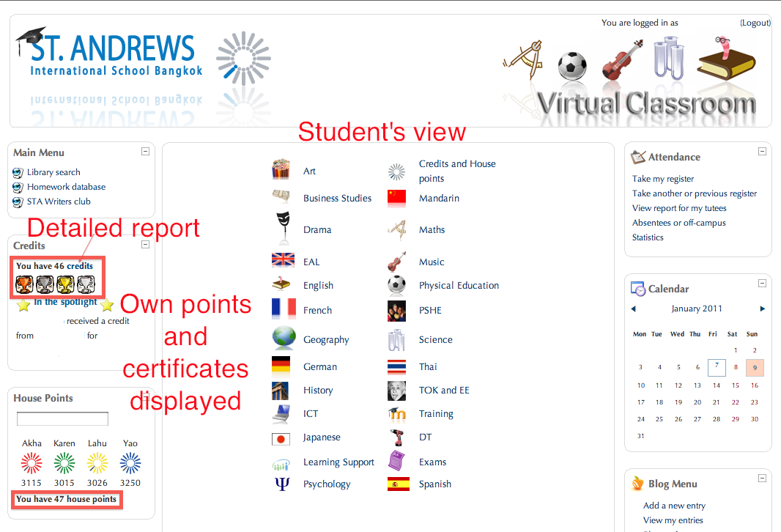Open Psychology via the Psi symbol icon

tap(282, 484)
